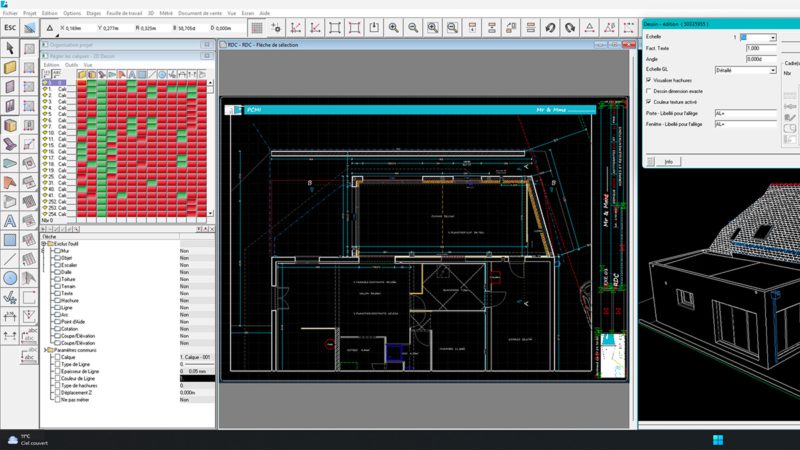The image size is (800, 450).
Task: Open the Echelle dropdown
Action: click(773, 37)
